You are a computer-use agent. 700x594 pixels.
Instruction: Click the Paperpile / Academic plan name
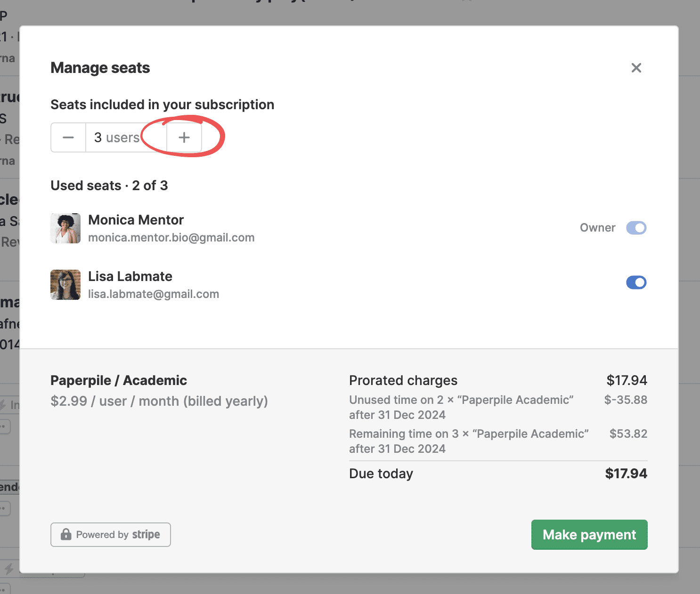coord(119,380)
